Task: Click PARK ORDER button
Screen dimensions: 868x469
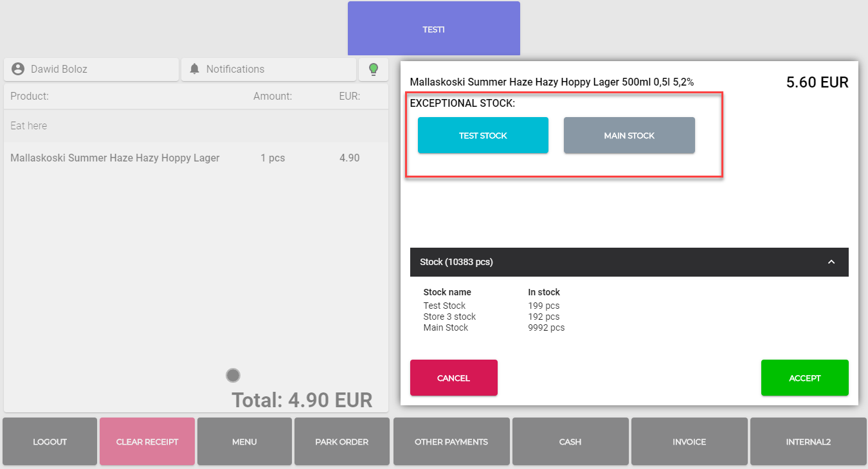Action: 341,441
